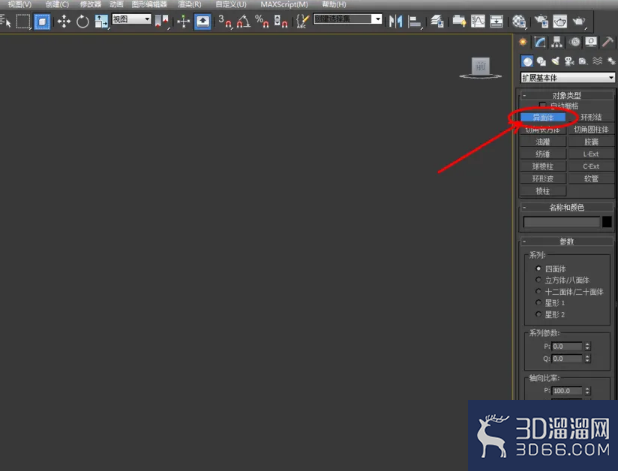
Task: Click the Edit Named Selection Sets icon
Action: click(x=302, y=21)
